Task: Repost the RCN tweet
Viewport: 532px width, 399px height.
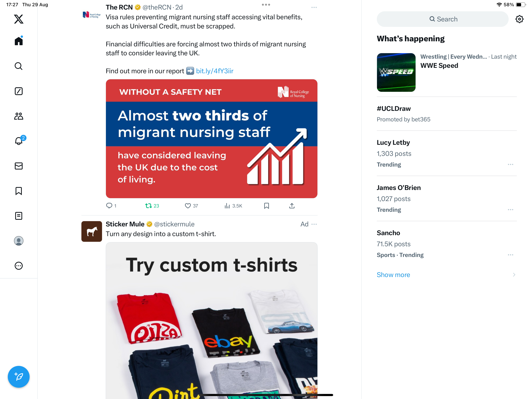Action: point(152,206)
